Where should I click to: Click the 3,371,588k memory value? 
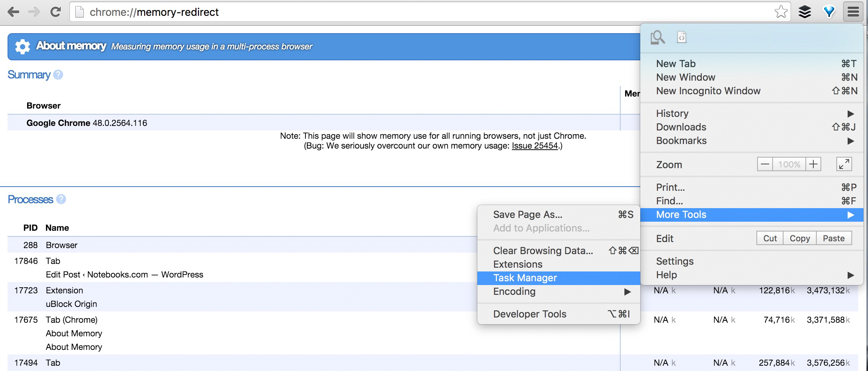coord(828,320)
